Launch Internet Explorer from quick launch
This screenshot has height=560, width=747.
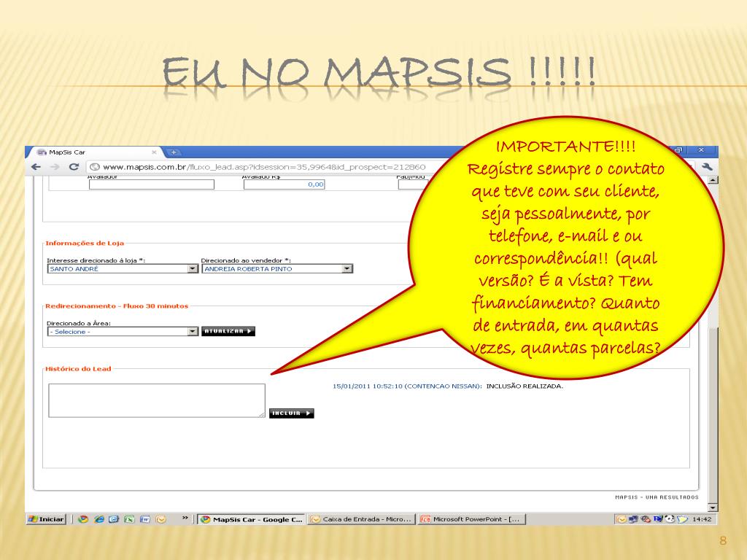point(98,519)
